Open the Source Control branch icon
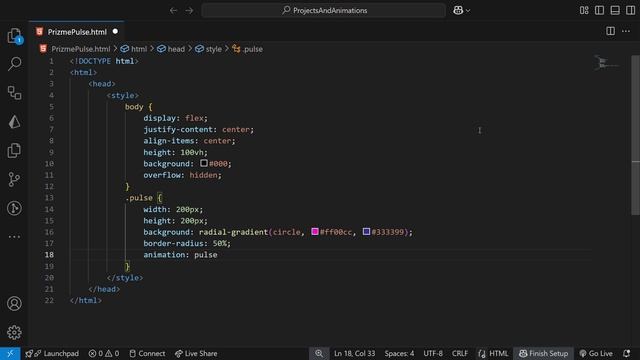 coord(14,179)
